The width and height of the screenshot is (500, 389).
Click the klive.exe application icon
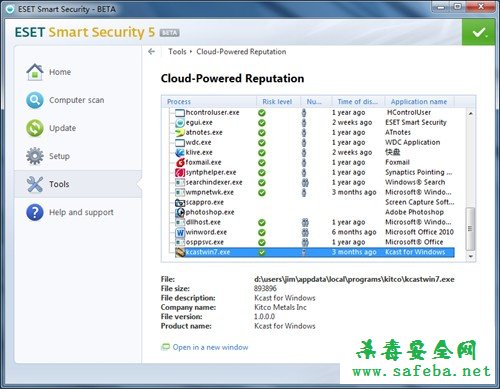click(x=180, y=153)
